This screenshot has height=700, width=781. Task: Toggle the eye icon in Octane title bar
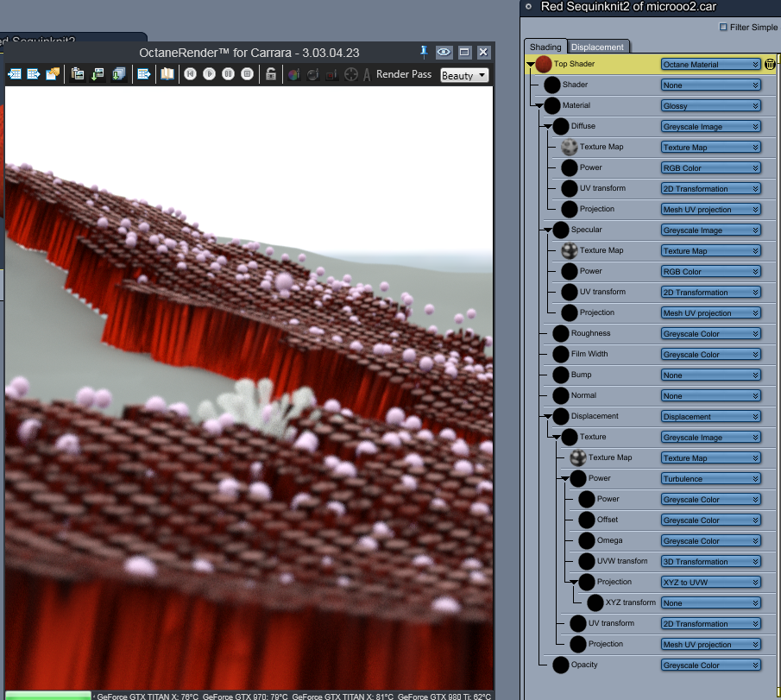coord(444,52)
